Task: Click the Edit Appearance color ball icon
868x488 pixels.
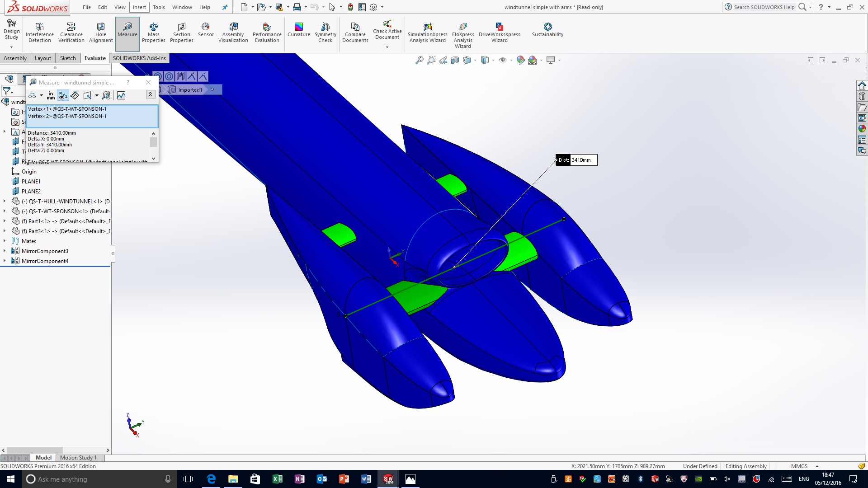Action: click(521, 60)
